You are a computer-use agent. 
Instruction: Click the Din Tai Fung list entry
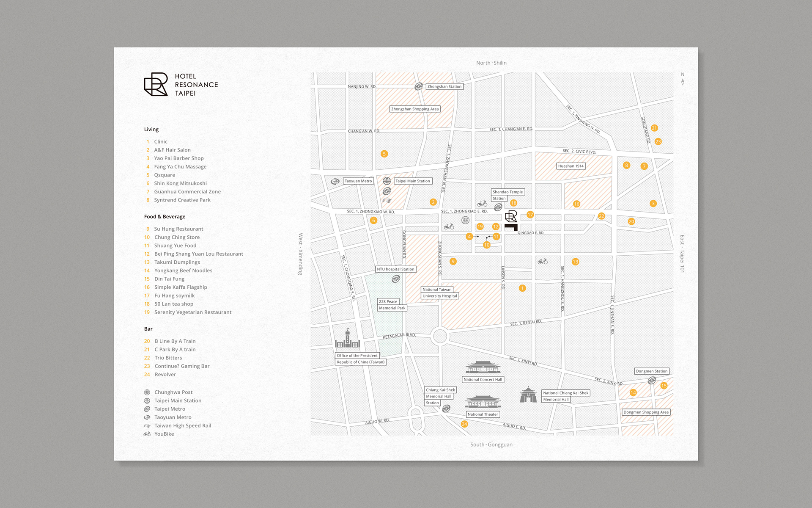tap(169, 279)
